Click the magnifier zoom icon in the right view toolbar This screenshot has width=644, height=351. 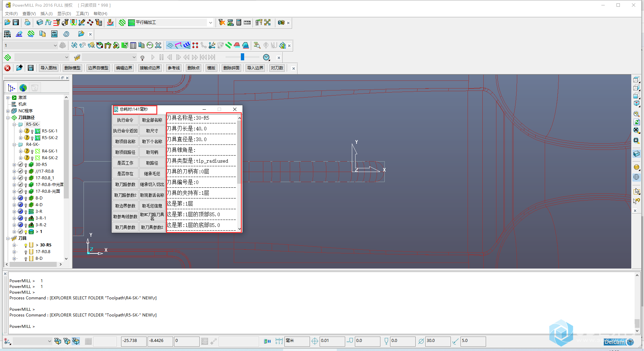(x=636, y=114)
